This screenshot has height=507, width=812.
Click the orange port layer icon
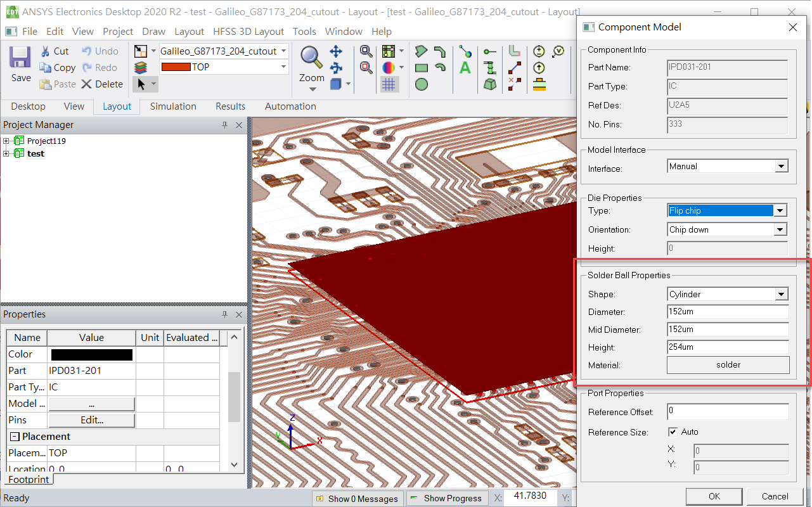pyautogui.click(x=539, y=84)
